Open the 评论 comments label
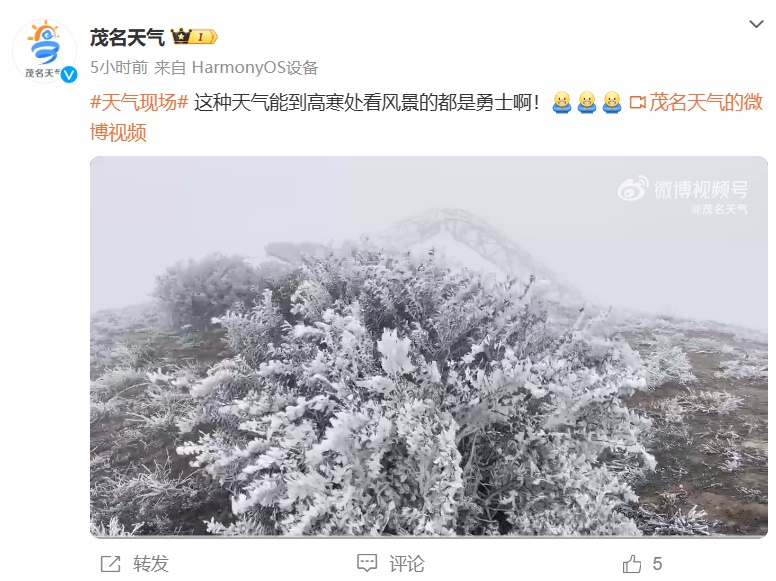 (407, 564)
